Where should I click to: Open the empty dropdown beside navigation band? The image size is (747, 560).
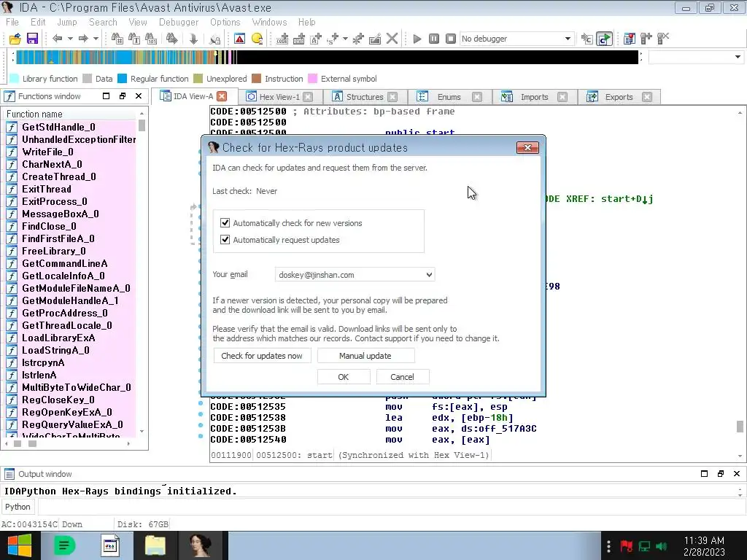tap(696, 57)
